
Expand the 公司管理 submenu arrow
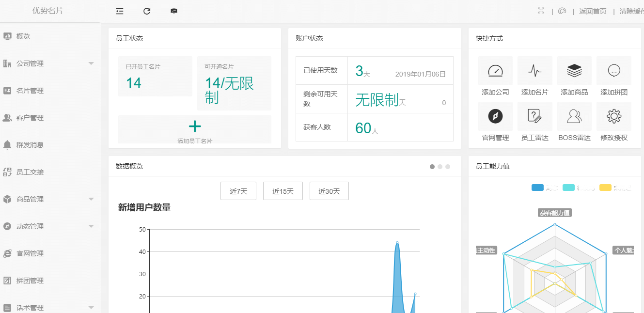click(91, 63)
